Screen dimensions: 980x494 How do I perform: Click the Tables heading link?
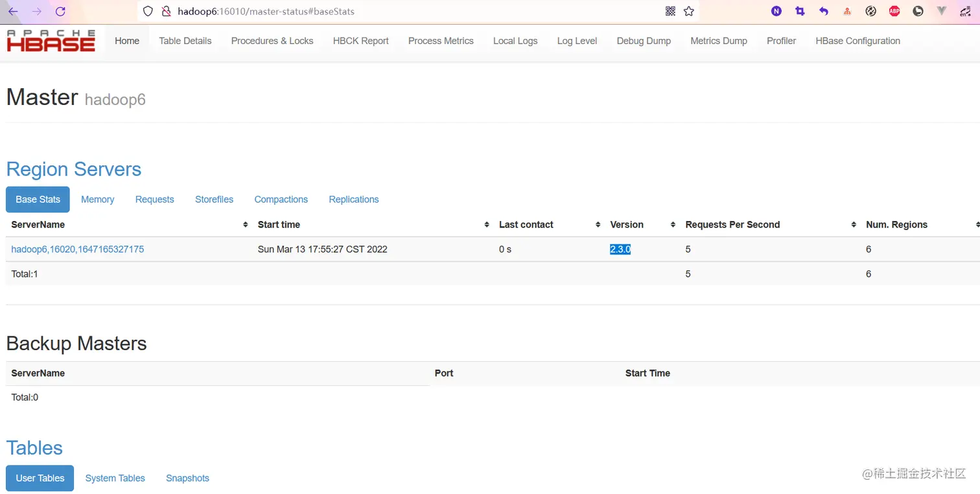click(x=34, y=448)
